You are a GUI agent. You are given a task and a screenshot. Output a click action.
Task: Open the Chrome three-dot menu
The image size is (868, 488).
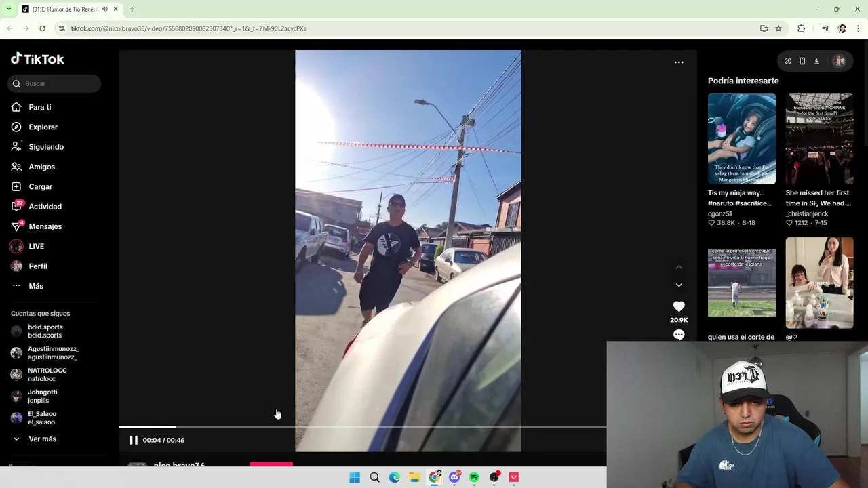click(858, 28)
